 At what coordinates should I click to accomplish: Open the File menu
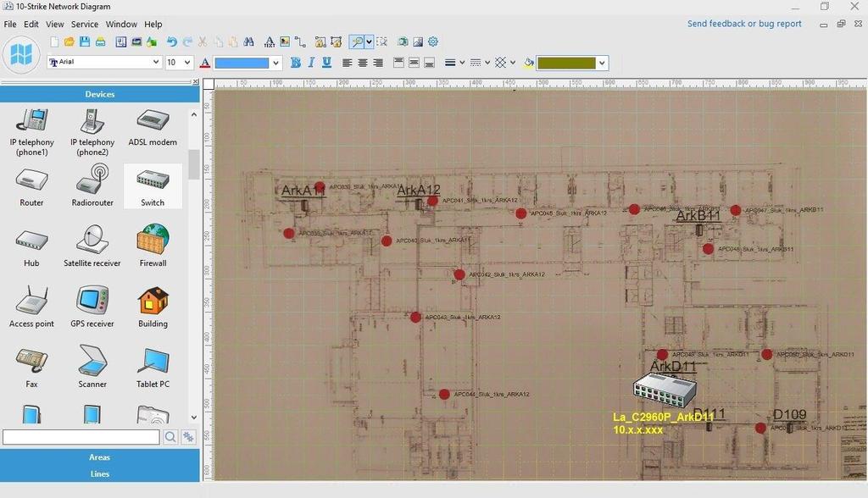10,25
